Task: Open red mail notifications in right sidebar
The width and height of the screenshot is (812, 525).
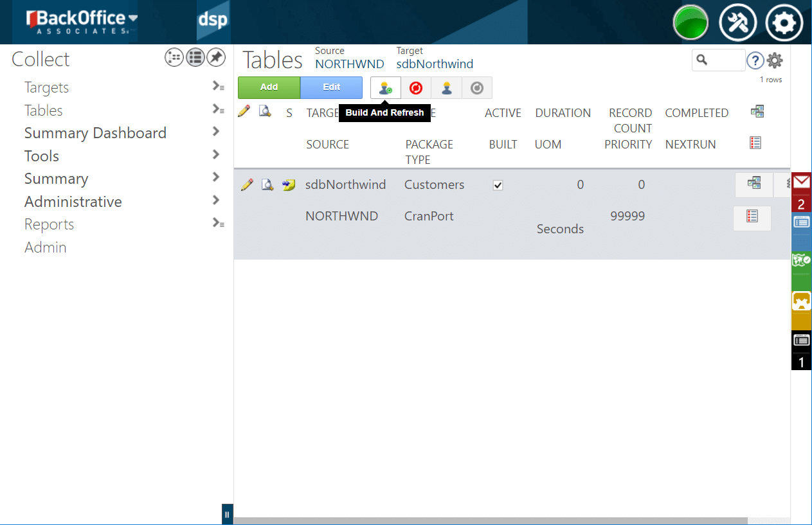Action: click(801, 182)
